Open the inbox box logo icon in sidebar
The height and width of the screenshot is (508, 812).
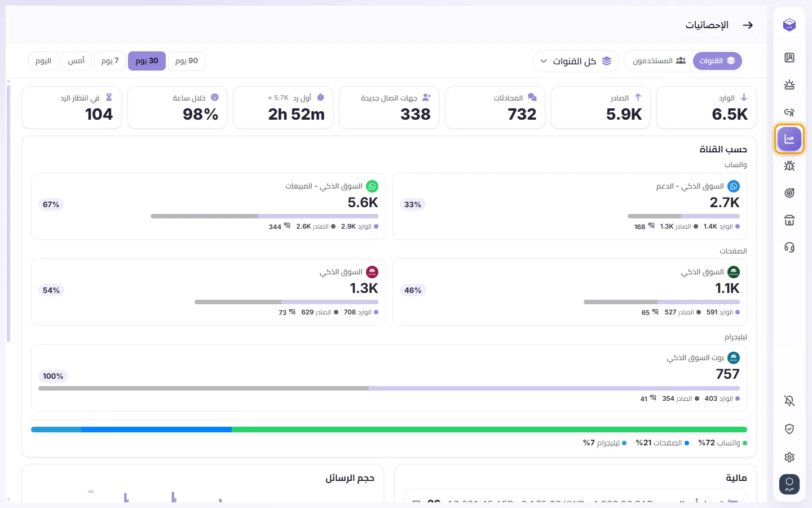(x=789, y=25)
